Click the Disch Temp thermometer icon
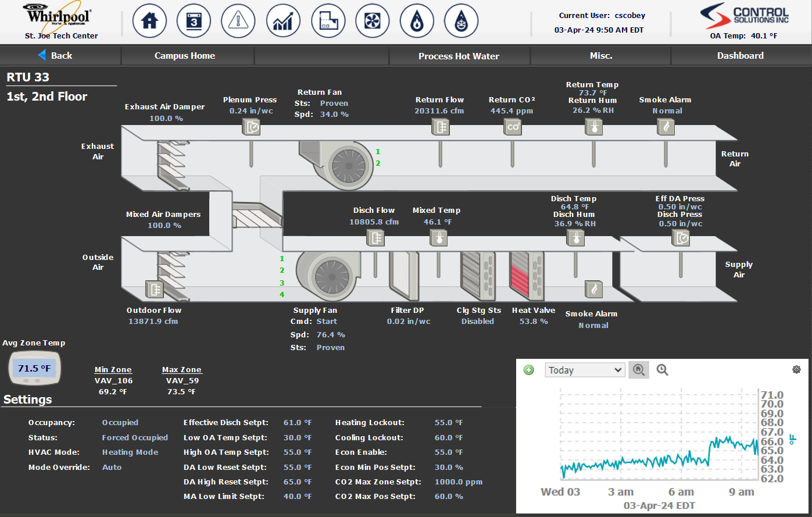Image resolution: width=812 pixels, height=517 pixels. click(575, 237)
